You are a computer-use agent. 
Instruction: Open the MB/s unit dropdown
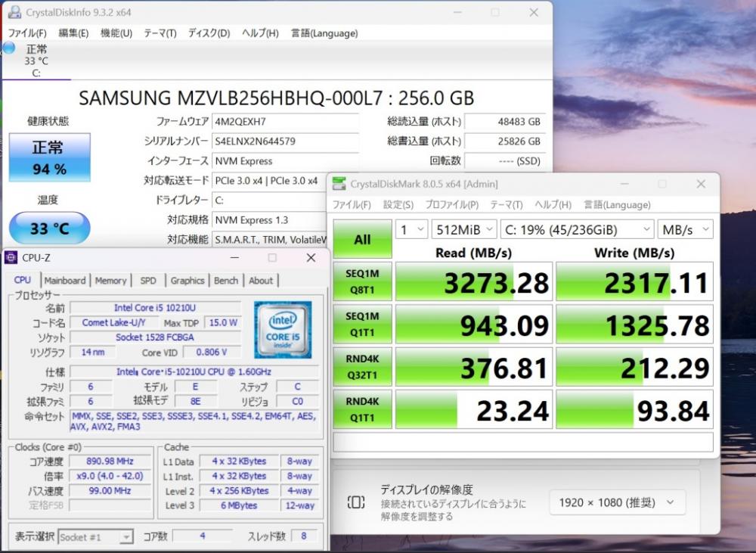(685, 230)
